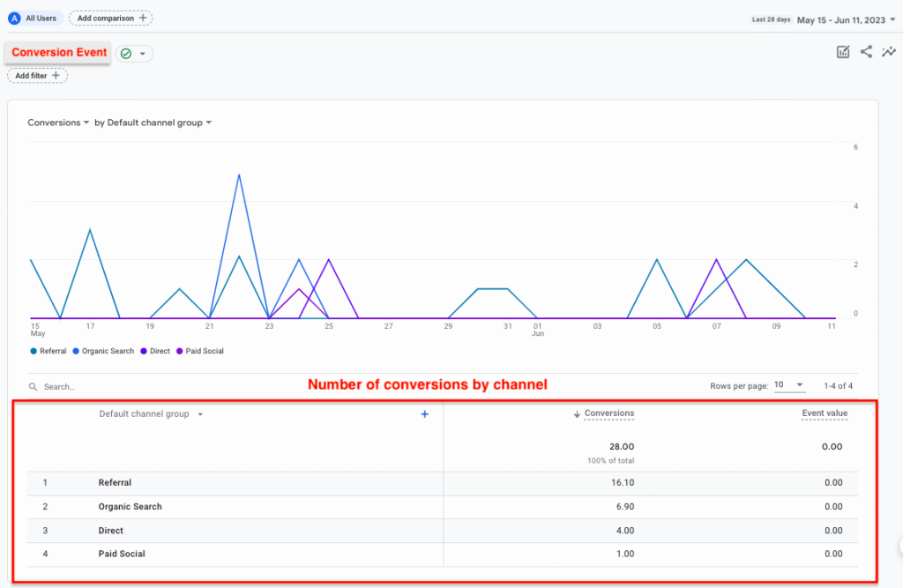Open the Insights sparkline icon
Image resolution: width=903 pixels, height=588 pixels.
tap(889, 52)
